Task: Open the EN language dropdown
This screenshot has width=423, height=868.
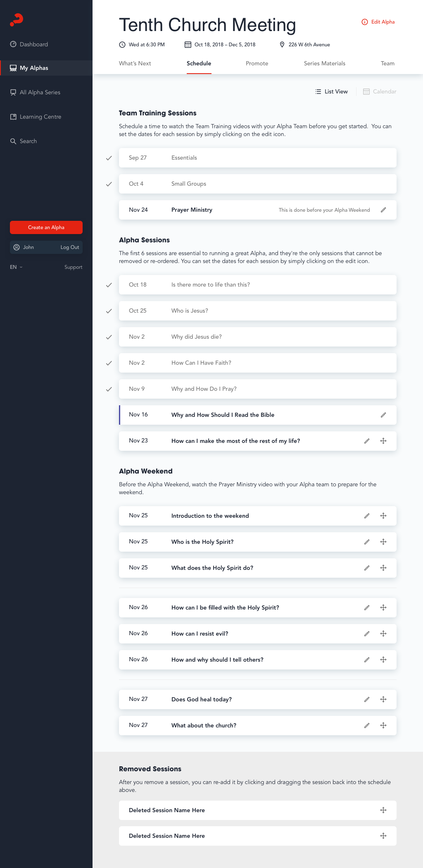Action: [16, 267]
